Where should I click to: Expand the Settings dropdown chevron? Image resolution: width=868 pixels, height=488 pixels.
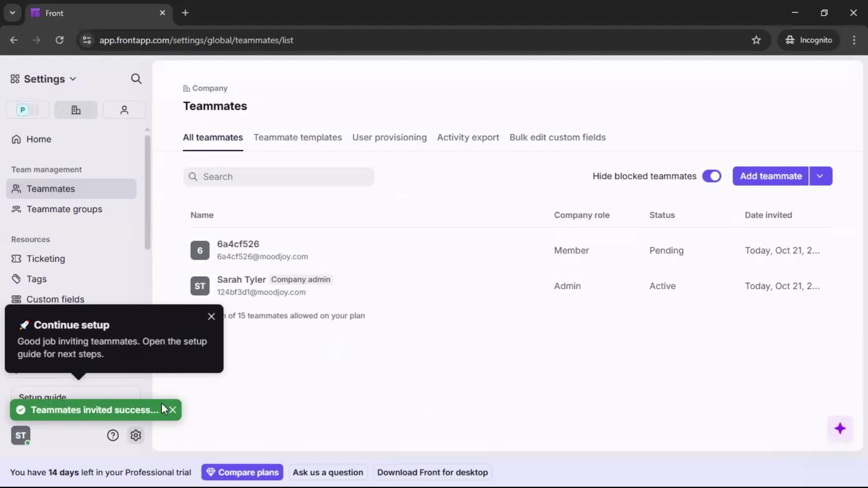pos(73,79)
